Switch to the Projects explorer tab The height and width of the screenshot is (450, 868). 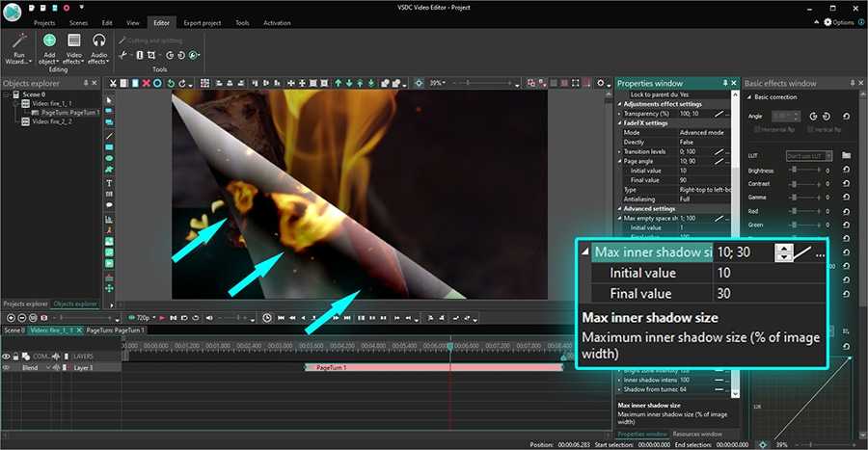[x=25, y=304]
